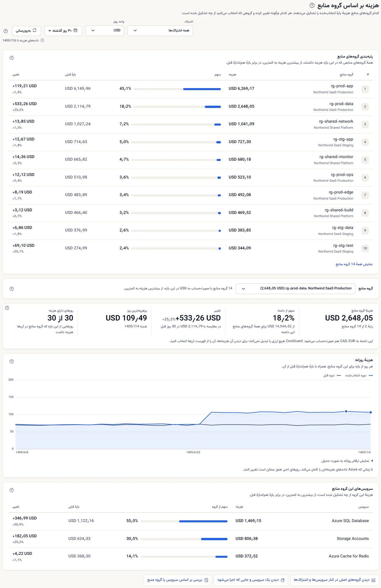Click the دوره قبل legend entry

[332, 375]
